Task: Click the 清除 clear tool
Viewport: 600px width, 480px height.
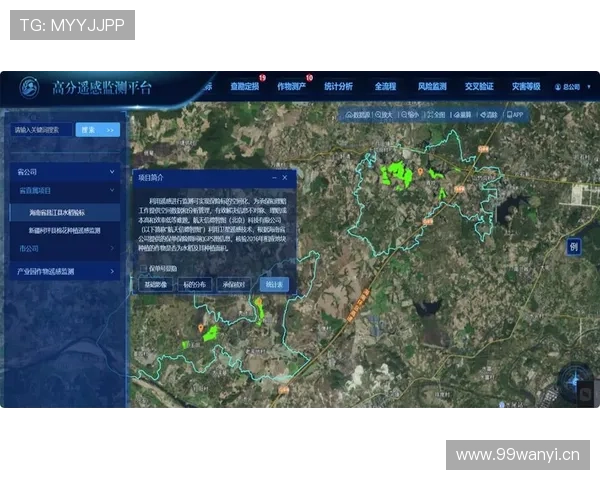Action: click(x=489, y=114)
